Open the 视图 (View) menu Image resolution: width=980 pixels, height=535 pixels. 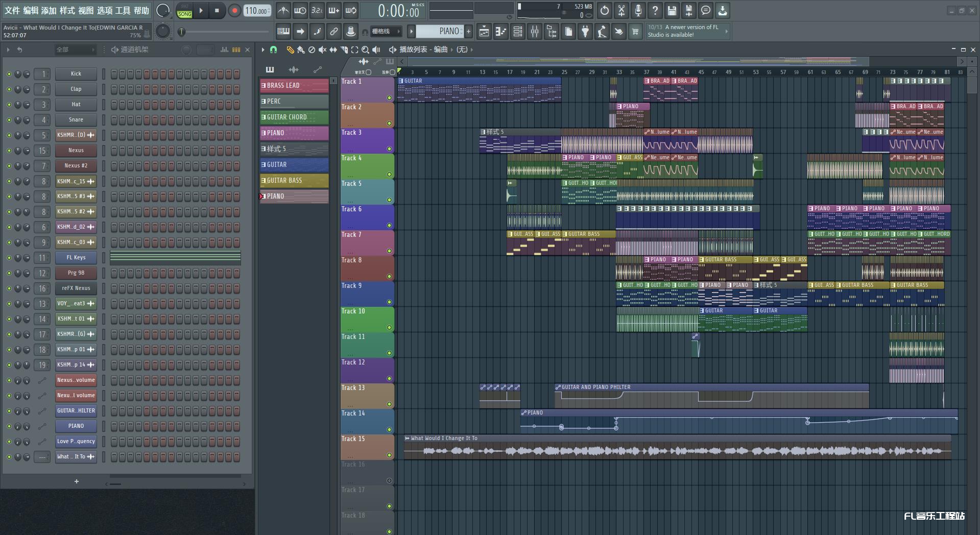86,10
